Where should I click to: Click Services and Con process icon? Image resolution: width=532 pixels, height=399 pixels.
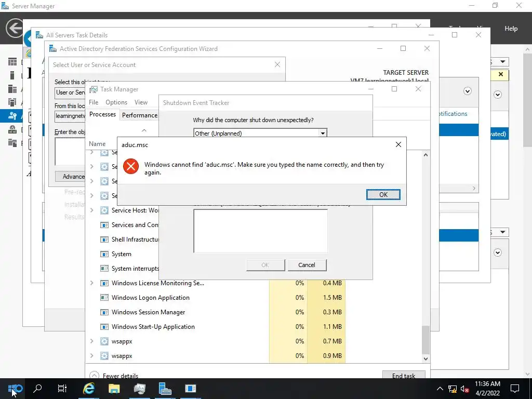(x=104, y=225)
